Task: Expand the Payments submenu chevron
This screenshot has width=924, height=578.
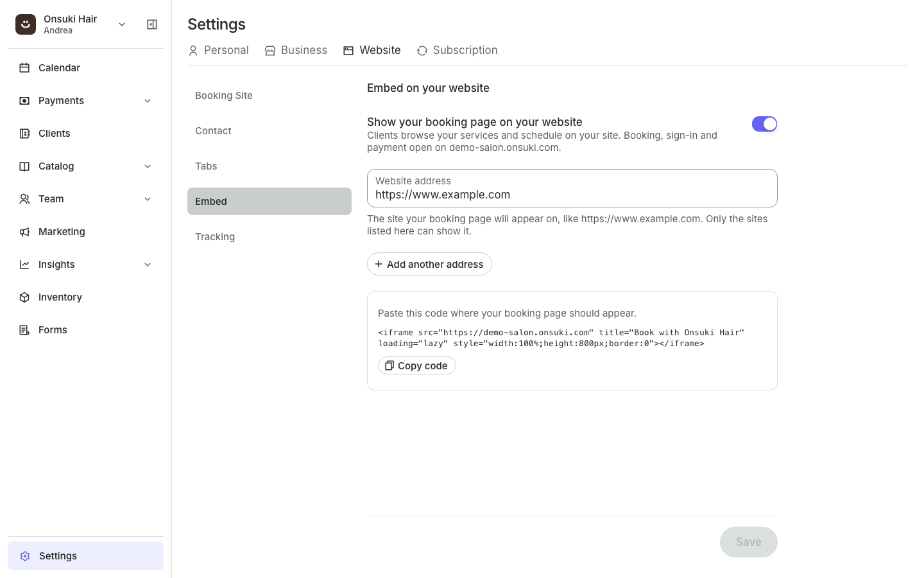Action: pos(148,101)
